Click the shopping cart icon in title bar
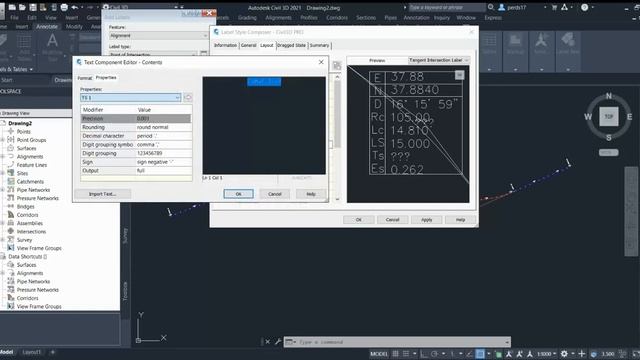Image resolution: width=640 pixels, height=360 pixels. click(554, 7)
